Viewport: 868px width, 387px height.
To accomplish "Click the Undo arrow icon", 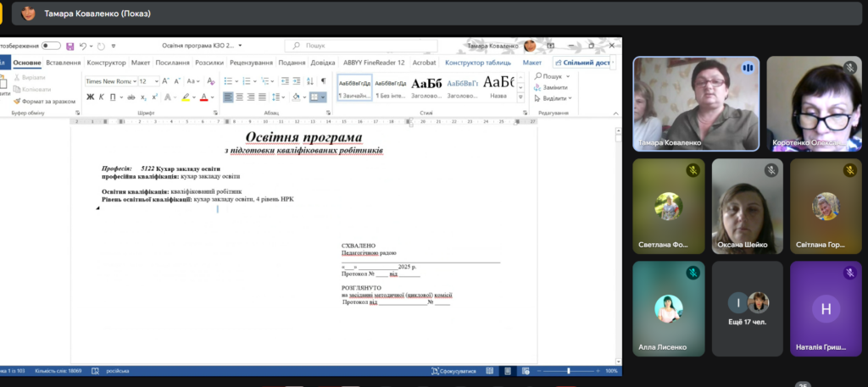I will coord(82,46).
